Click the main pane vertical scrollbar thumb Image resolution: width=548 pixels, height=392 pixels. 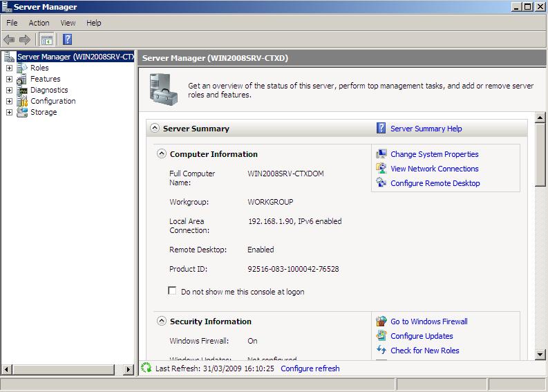pyautogui.click(x=540, y=155)
